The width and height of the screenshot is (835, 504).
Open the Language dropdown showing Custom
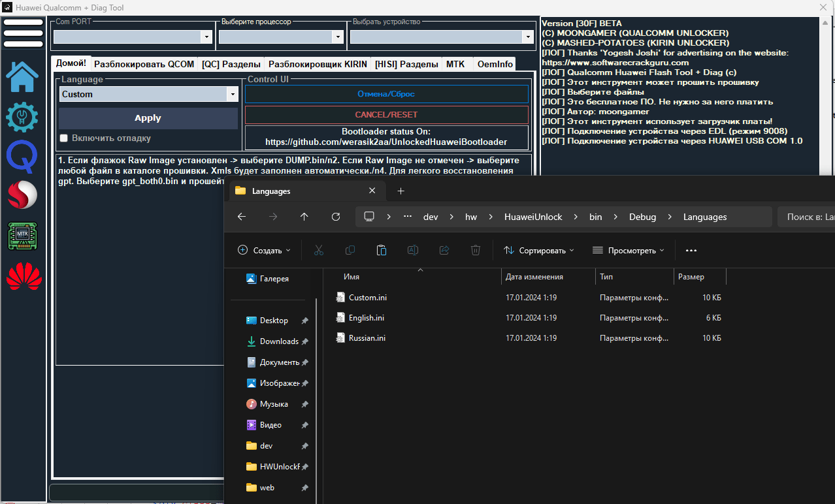tap(233, 95)
